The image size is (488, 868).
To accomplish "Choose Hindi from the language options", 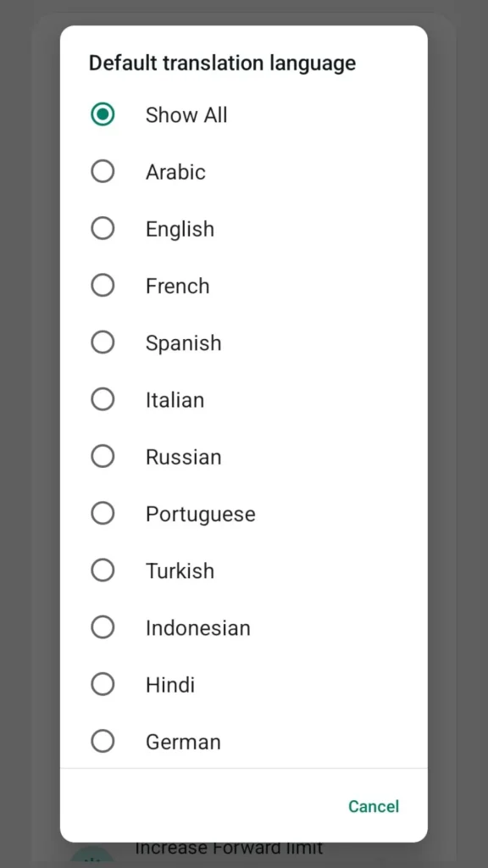I will [x=103, y=684].
